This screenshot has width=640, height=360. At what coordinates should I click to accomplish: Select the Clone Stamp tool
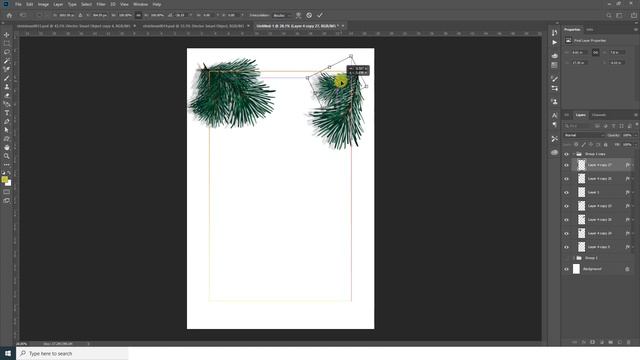tap(7, 87)
